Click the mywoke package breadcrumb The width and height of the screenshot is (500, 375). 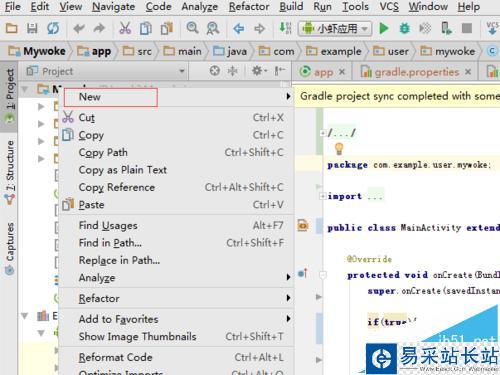click(447, 51)
